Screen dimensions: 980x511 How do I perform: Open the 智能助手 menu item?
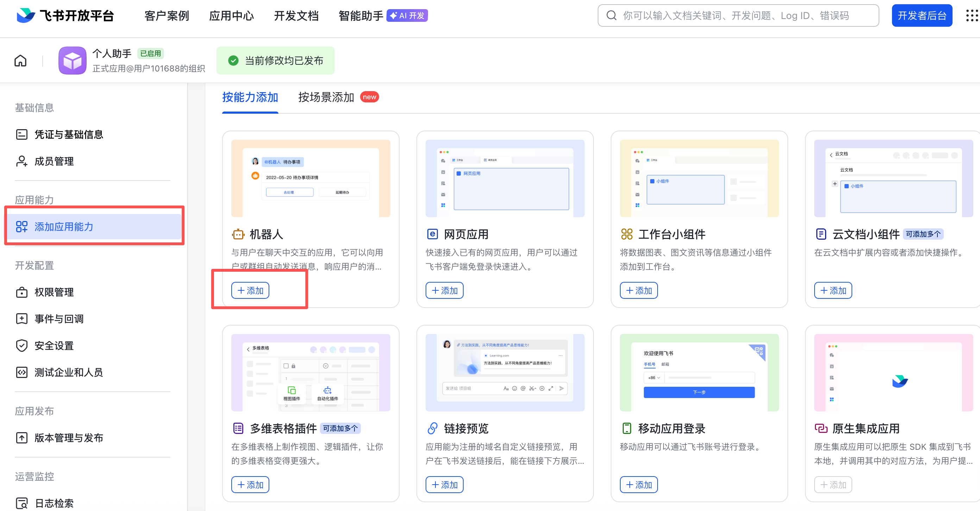point(359,15)
